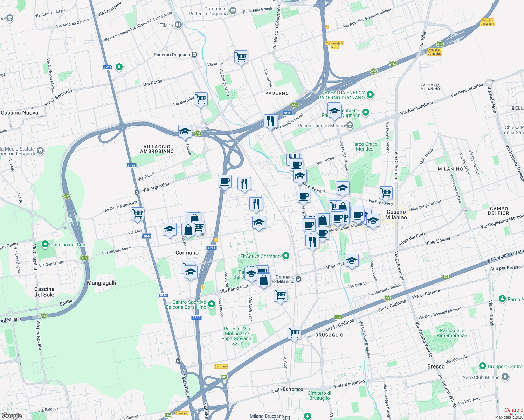Click the shopping cart pin below Via Fabio Filzi

[281, 296]
